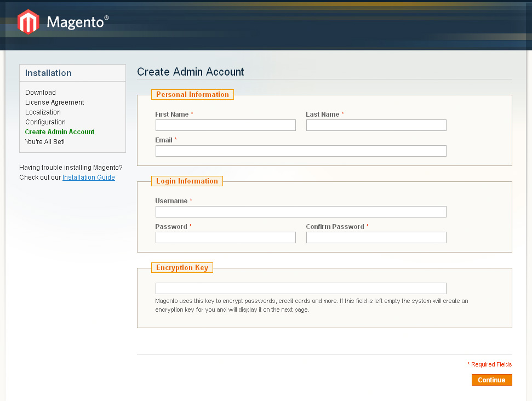This screenshot has width=532, height=401.
Task: Focus the First Name input field
Action: (226, 125)
